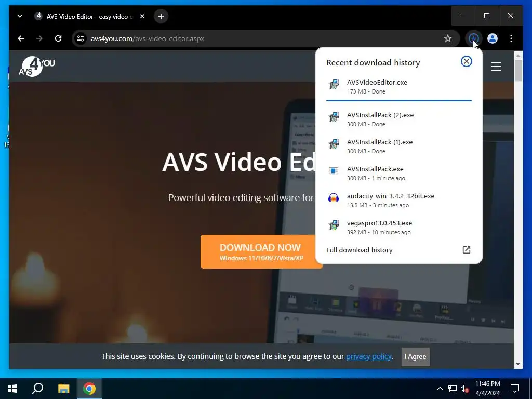Open site information icon in address bar
This screenshot has height=399, width=532.
81,38
